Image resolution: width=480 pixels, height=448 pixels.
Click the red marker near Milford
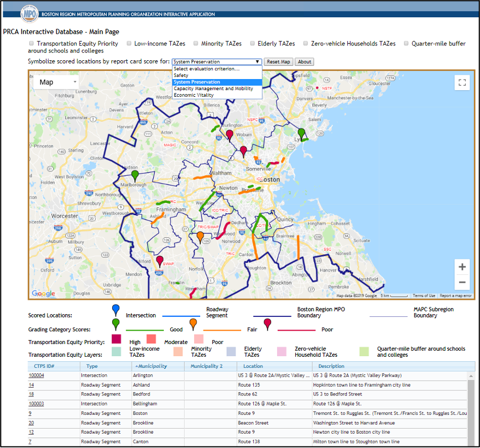pos(160,260)
